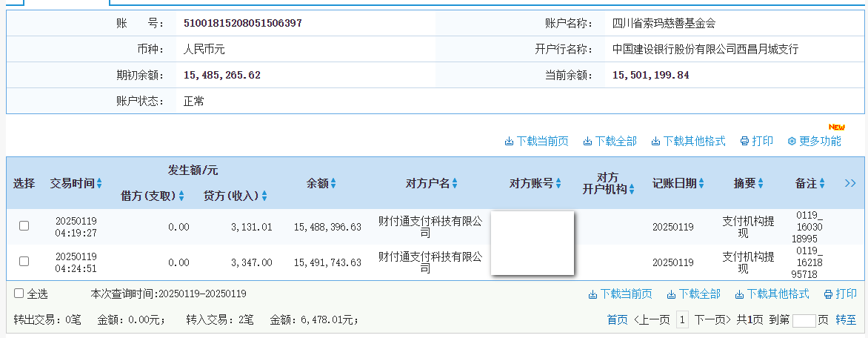
Task: Select the 04:24:51 transaction checkbox
Action: click(x=24, y=261)
